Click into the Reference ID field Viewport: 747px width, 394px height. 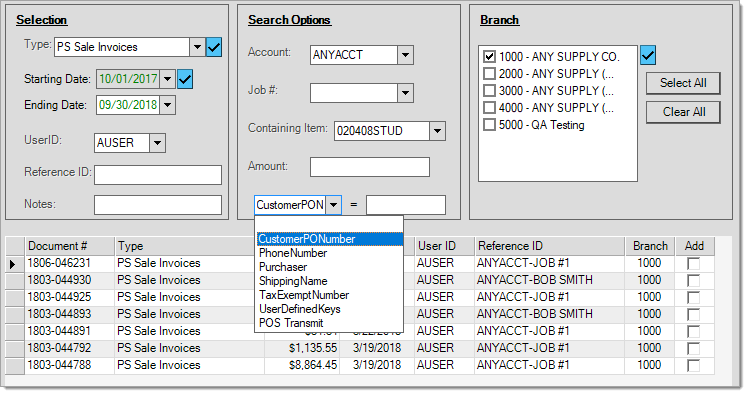[x=158, y=175]
